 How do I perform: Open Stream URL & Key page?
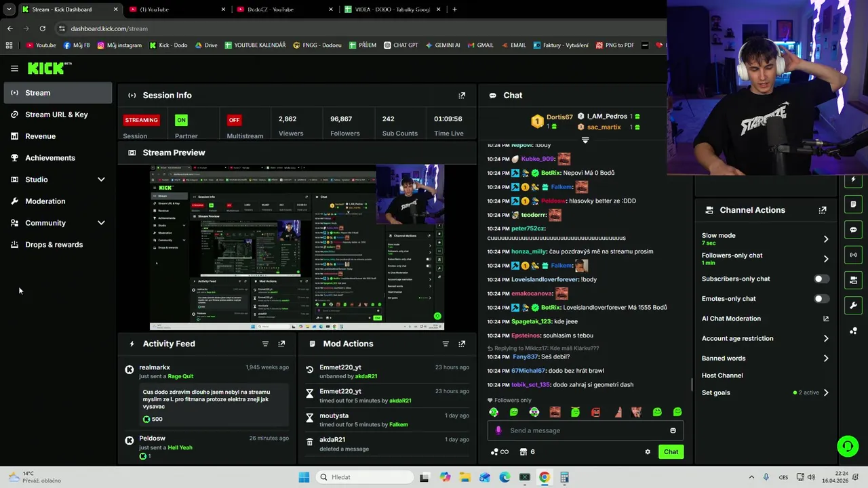click(x=58, y=115)
